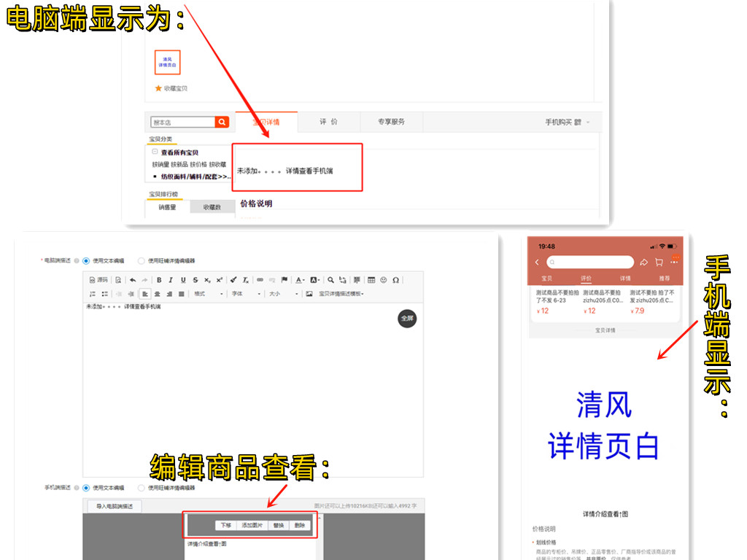Click the orange search button beside shop search
This screenshot has width=747, height=560.
[x=222, y=122]
